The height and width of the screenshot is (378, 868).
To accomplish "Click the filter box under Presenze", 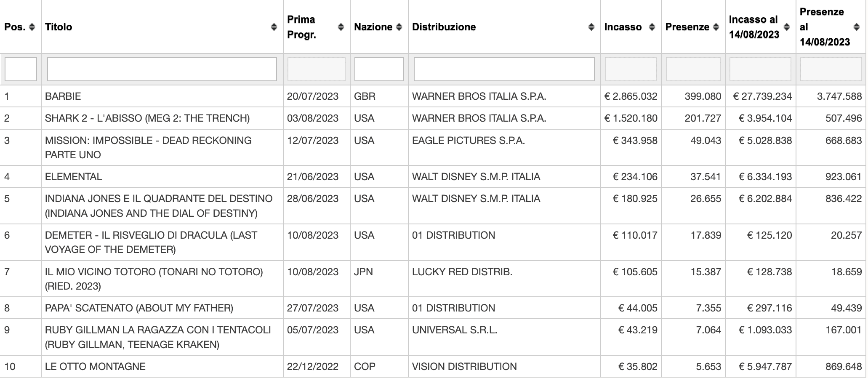I will [x=693, y=69].
